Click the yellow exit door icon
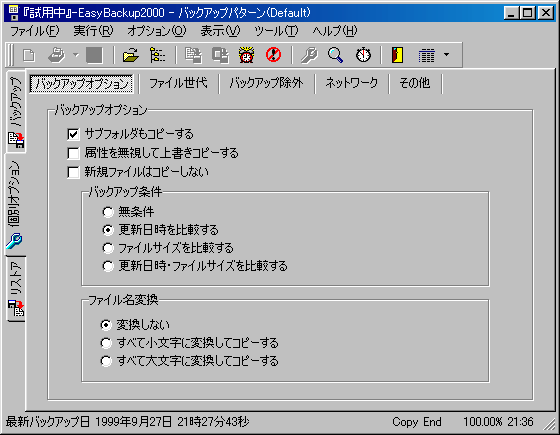560x435 pixels. pyautogui.click(x=398, y=55)
